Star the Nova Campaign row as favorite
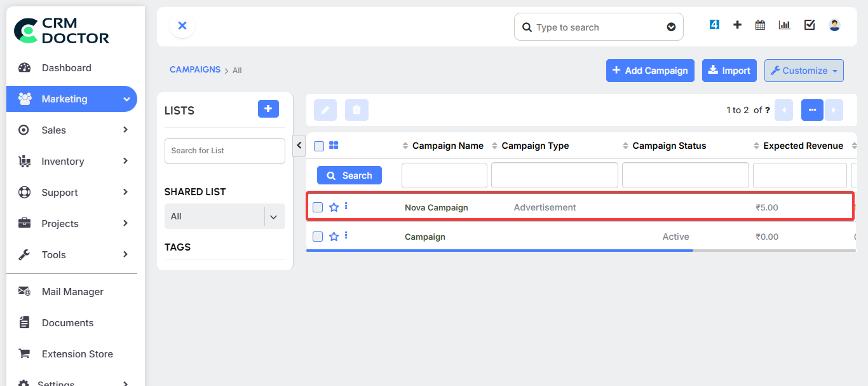The width and height of the screenshot is (868, 386). (x=333, y=207)
